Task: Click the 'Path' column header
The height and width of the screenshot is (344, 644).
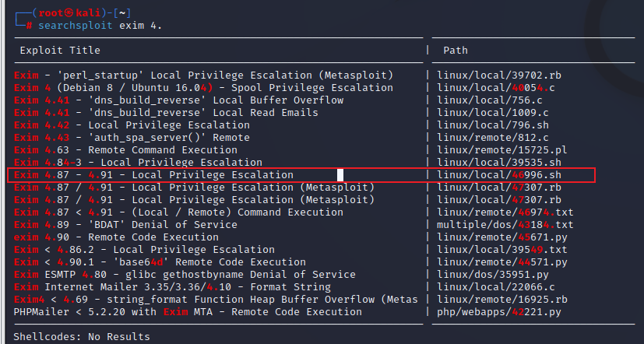Action: [456, 50]
